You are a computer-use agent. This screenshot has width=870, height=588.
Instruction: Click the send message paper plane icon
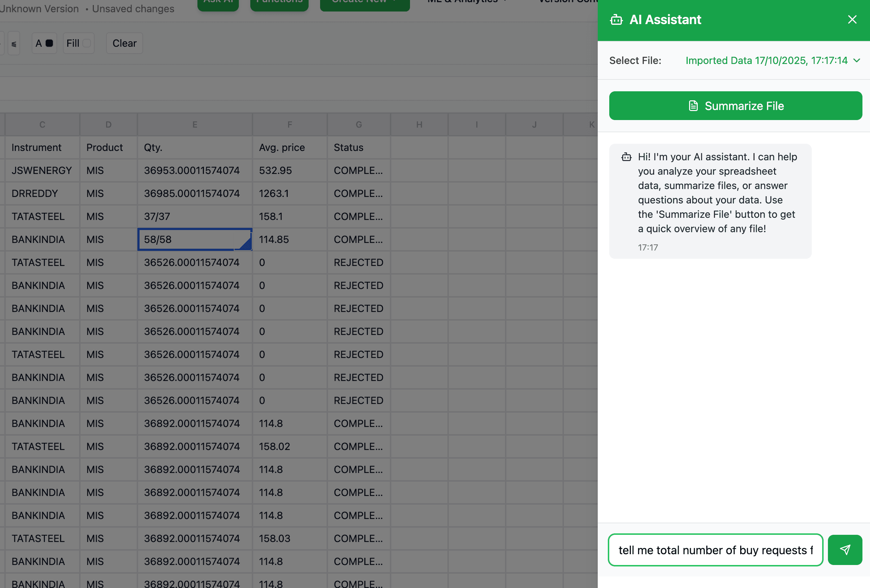(844, 550)
